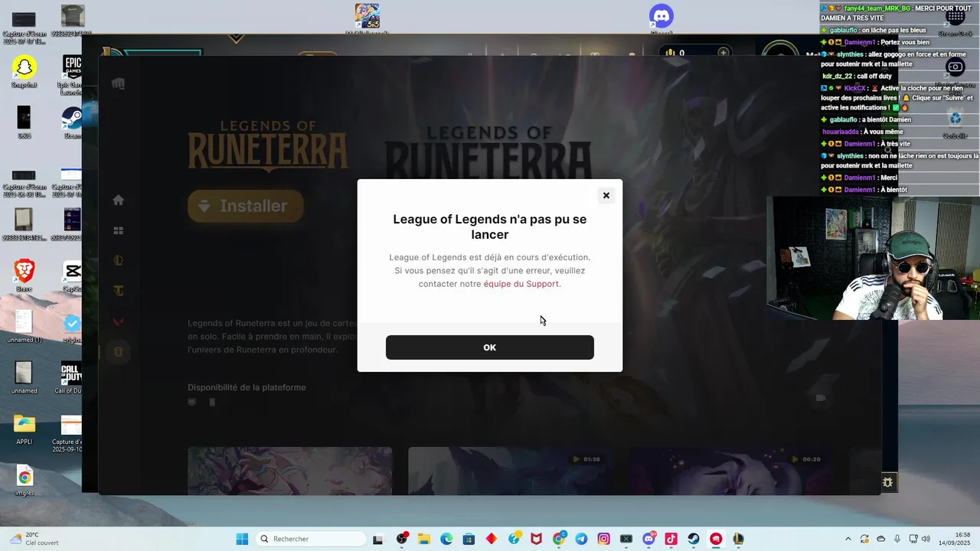Open Microsoft Store from the taskbar
Viewport: 980px width, 551px height.
pyautogui.click(x=469, y=539)
